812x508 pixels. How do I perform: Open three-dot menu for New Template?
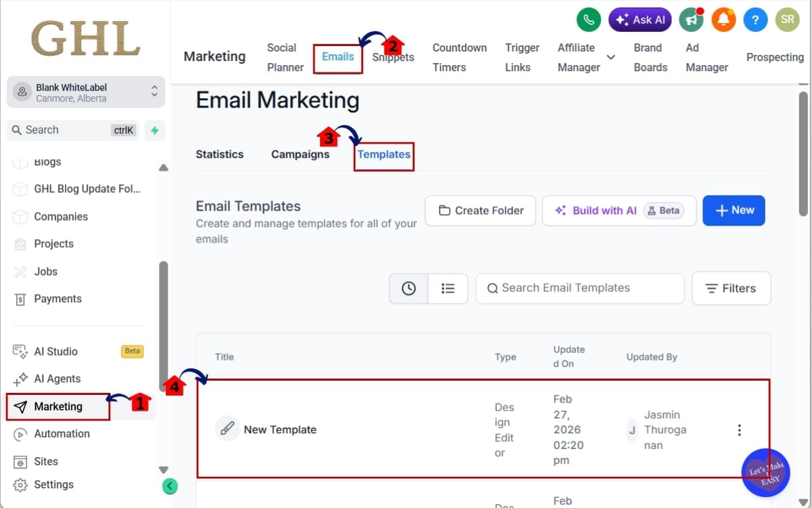point(740,430)
